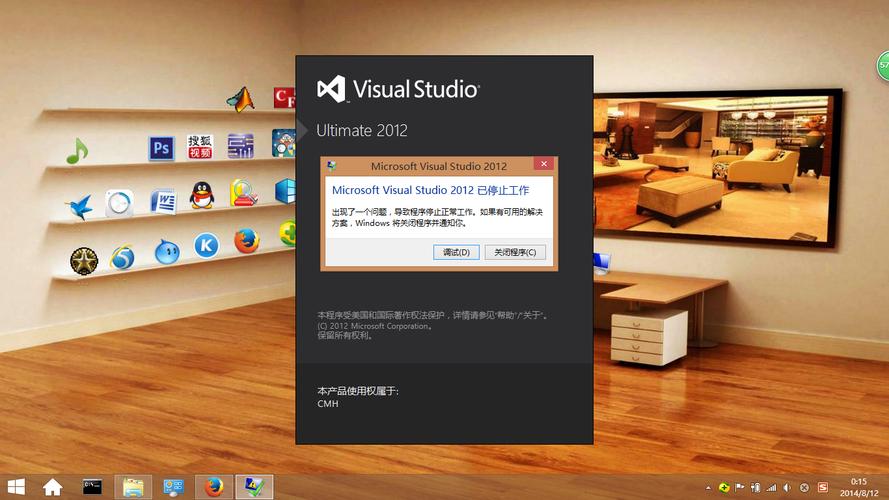Open the 搜狐视频 Sohu video icon
The image size is (889, 500).
(x=200, y=146)
